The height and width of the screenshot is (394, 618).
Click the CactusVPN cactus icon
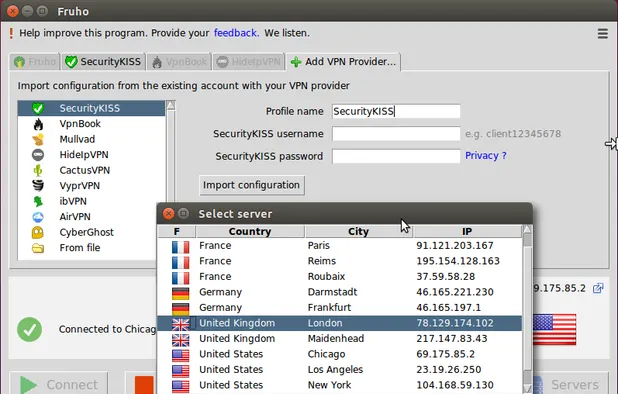click(38, 170)
